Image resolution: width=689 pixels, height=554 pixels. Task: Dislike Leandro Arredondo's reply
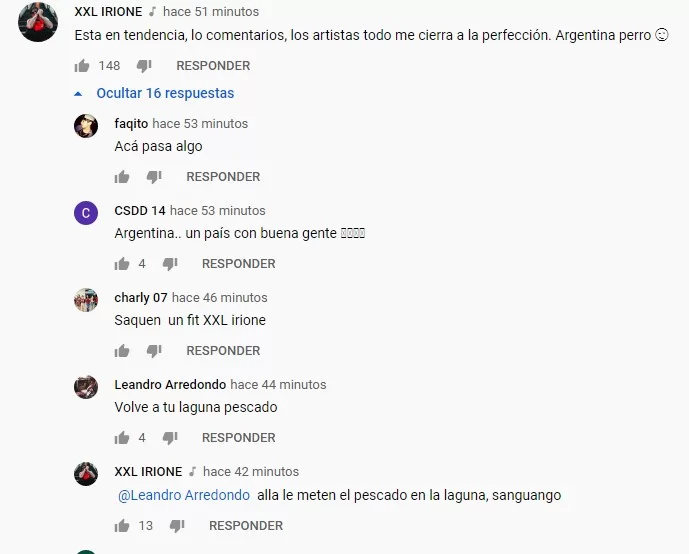click(x=170, y=438)
